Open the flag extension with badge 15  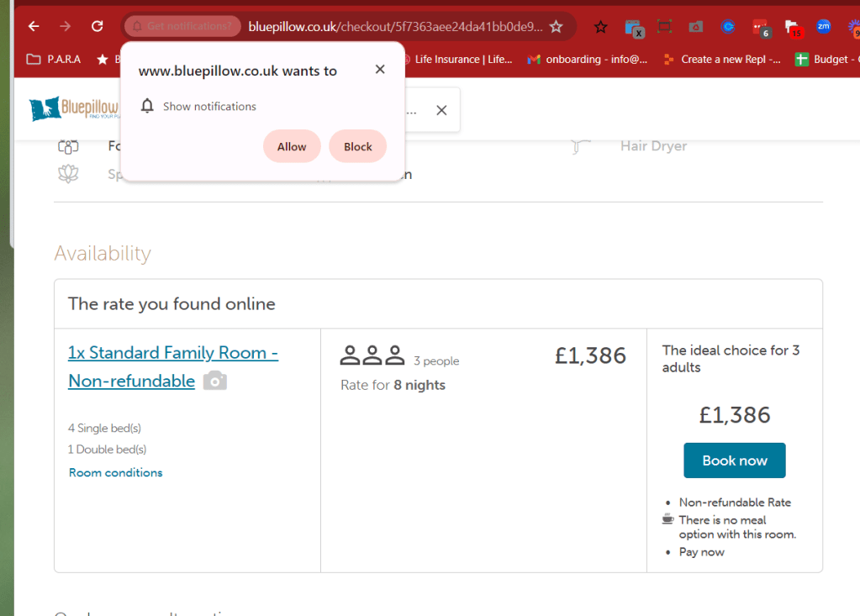(794, 28)
